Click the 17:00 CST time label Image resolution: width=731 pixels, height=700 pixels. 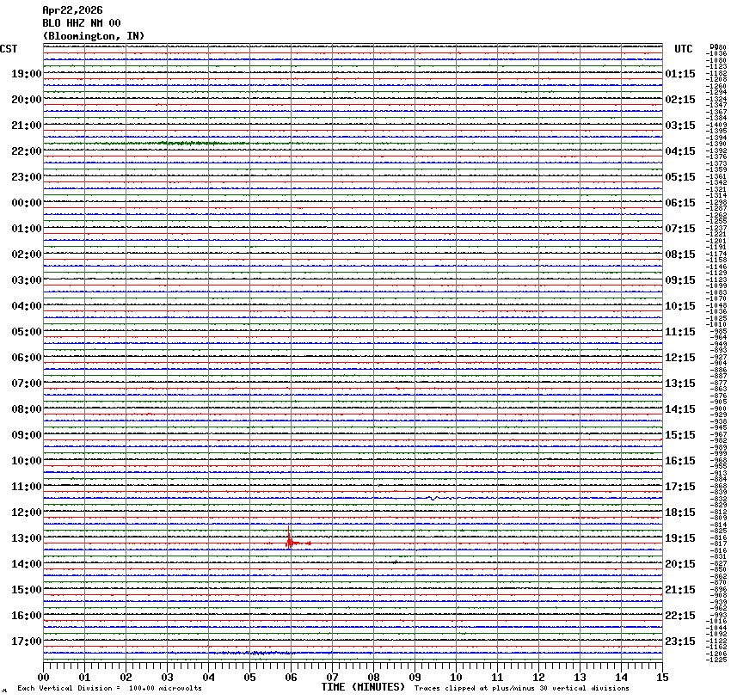click(x=27, y=642)
